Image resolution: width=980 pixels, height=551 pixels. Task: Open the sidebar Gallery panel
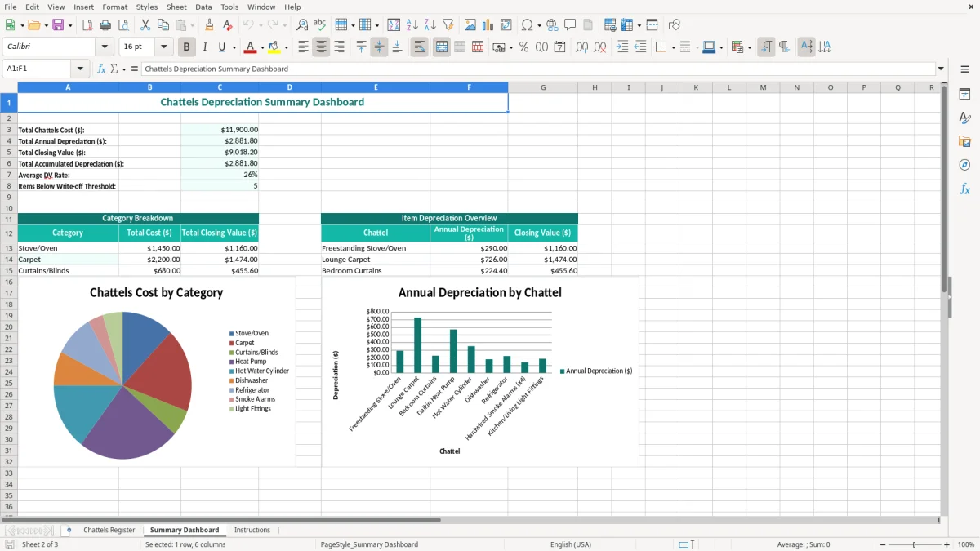pyautogui.click(x=964, y=141)
